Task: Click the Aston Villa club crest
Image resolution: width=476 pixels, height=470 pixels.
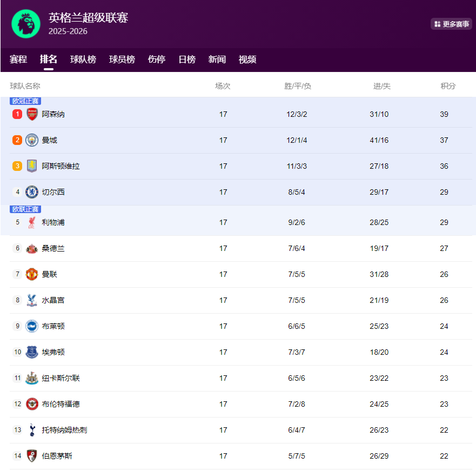Action: (x=32, y=166)
